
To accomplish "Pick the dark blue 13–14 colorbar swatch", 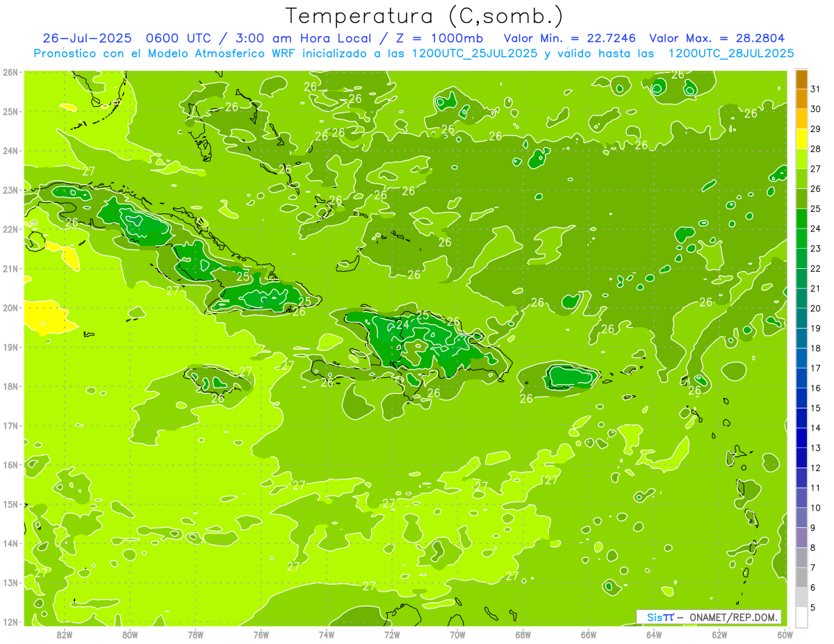I will click(801, 438).
